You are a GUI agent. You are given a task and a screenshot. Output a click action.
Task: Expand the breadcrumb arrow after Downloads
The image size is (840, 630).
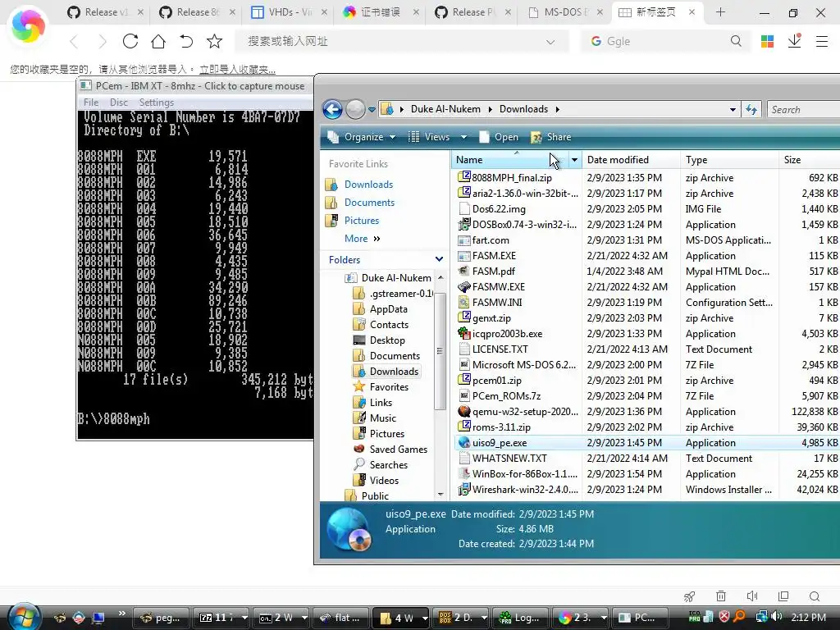coord(557,109)
